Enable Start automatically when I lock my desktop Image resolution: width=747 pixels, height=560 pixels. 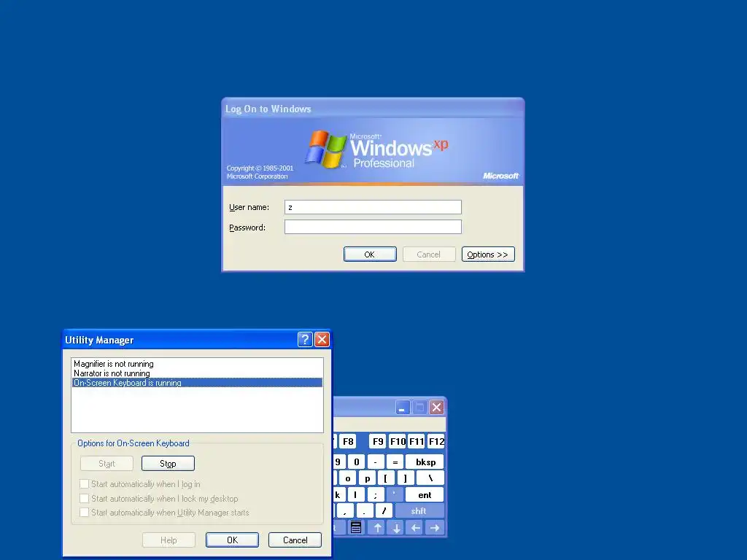85,498
